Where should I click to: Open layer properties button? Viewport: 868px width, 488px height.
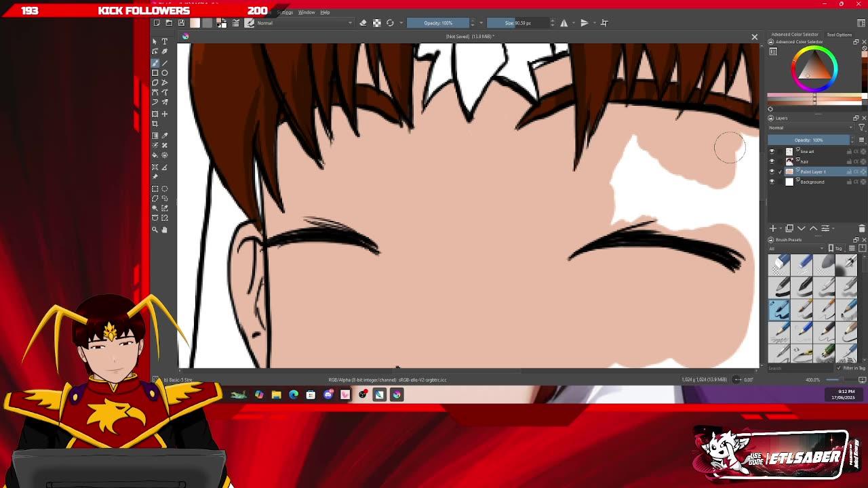(x=825, y=228)
